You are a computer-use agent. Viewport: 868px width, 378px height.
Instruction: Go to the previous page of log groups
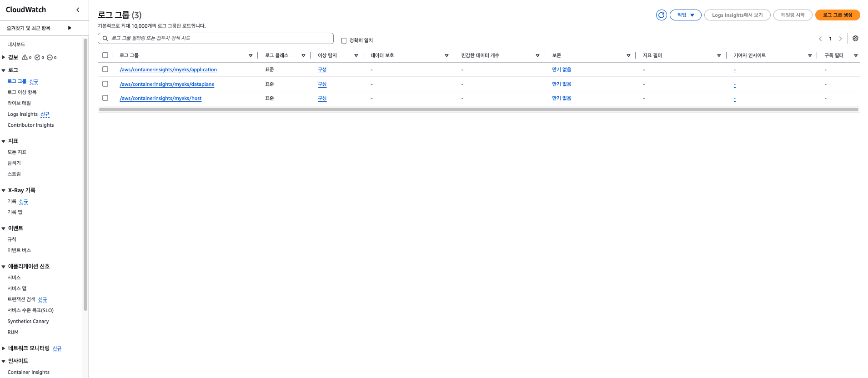(x=820, y=39)
